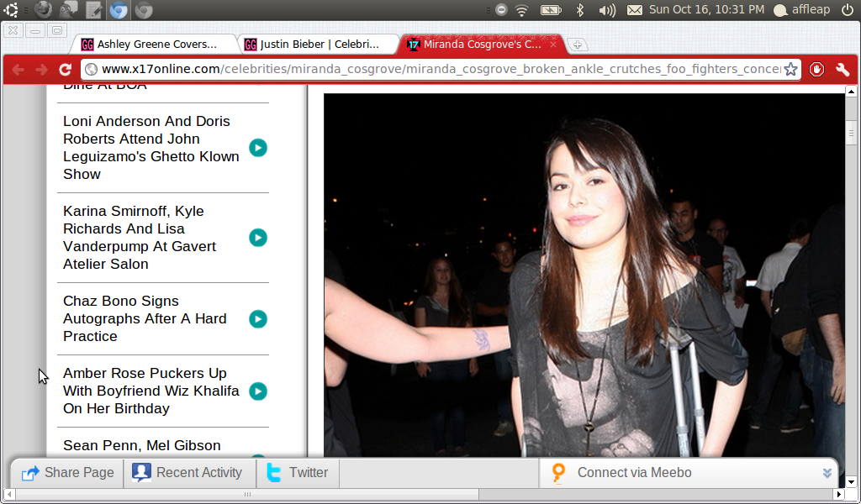Launch Chromium from the grey panel icon
861x504 pixels.
click(x=144, y=10)
